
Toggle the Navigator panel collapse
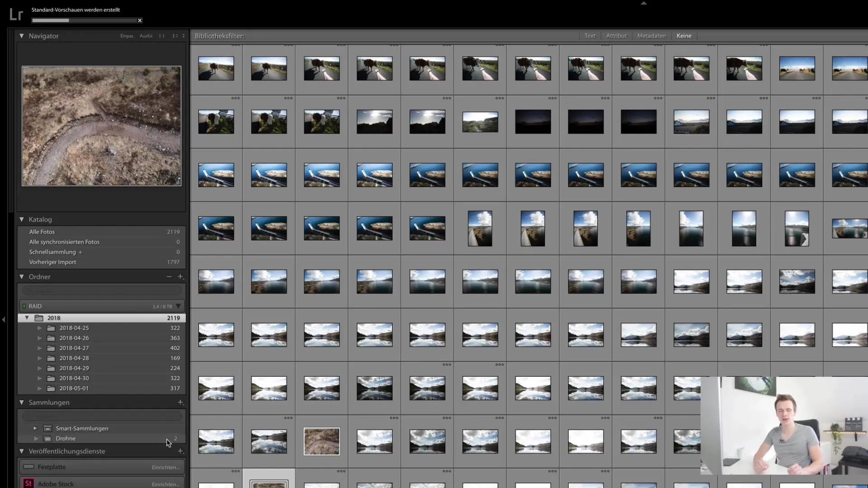tap(21, 36)
